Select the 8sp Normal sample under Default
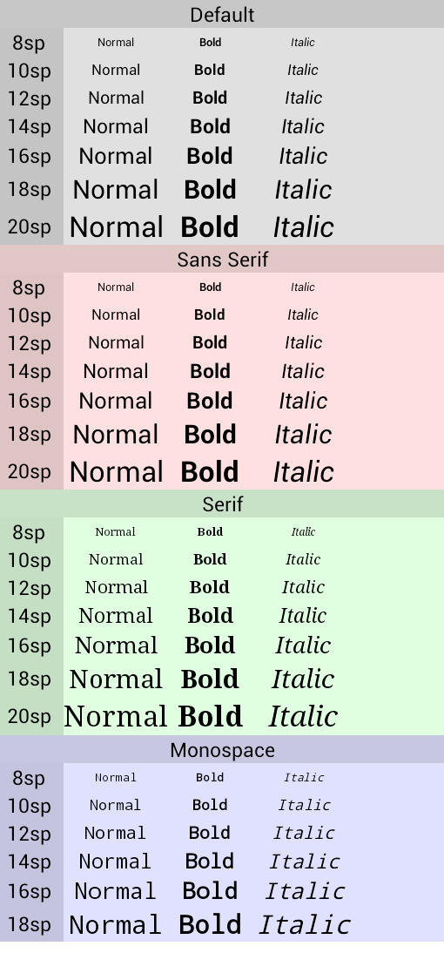The image size is (444, 980). coord(116,43)
